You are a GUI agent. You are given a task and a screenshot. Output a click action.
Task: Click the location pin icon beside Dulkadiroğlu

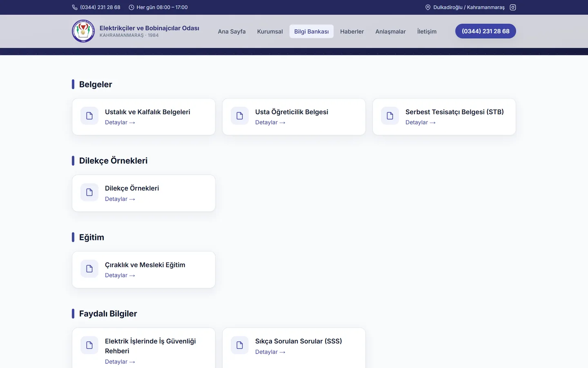[428, 7]
